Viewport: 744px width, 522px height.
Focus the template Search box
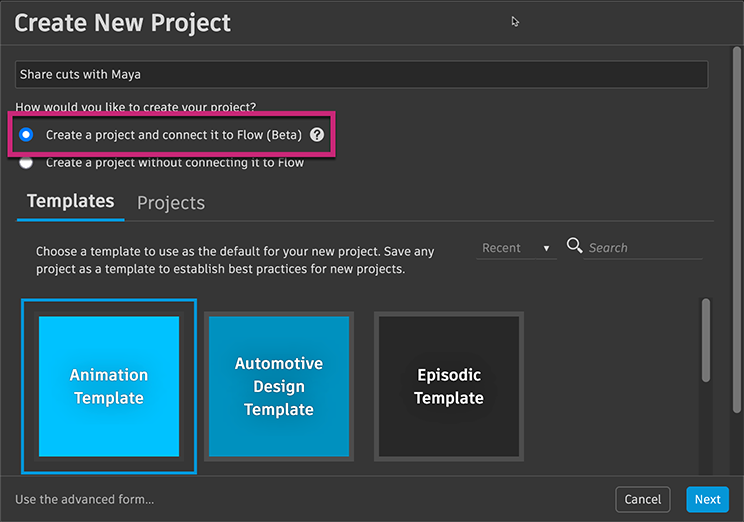pos(642,248)
